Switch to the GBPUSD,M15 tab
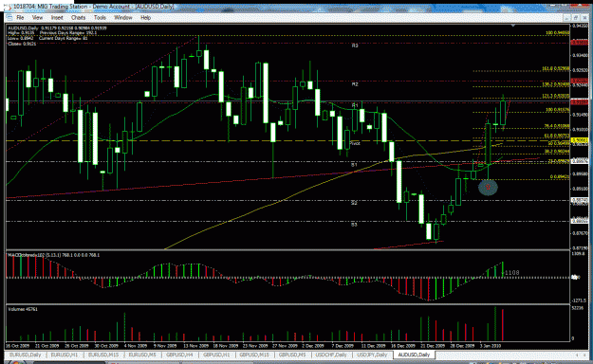The width and height of the screenshot is (593, 364). point(254,355)
